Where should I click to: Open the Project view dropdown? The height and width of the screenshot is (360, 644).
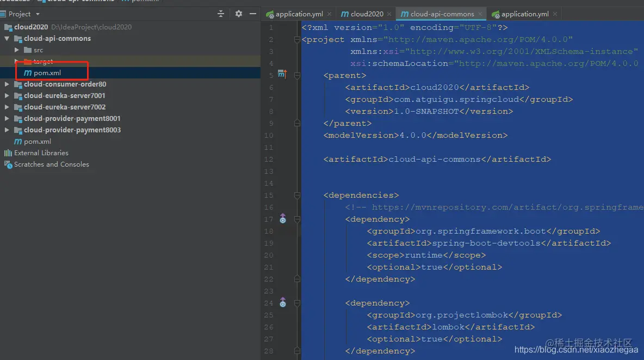38,14
